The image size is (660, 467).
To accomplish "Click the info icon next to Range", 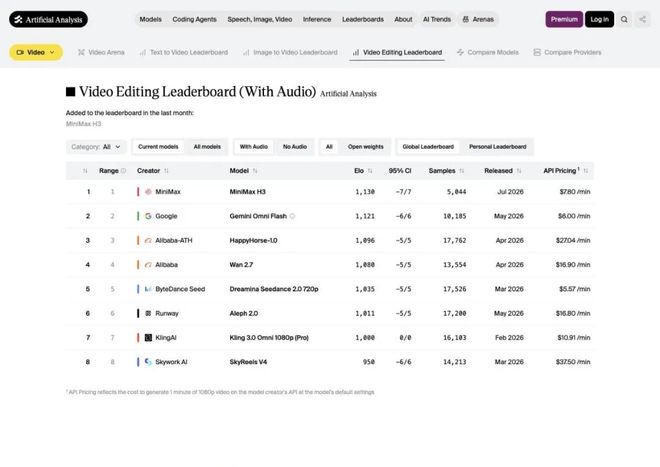I will 123,171.
